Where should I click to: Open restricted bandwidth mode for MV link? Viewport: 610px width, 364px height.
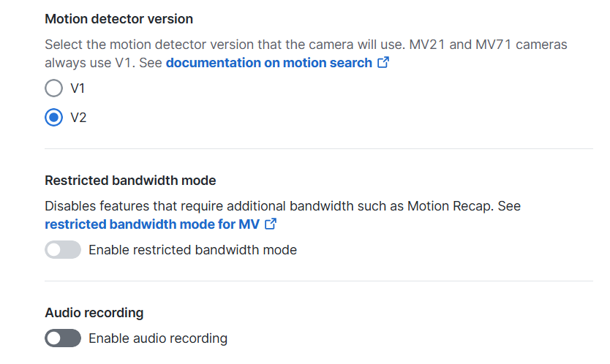(152, 224)
